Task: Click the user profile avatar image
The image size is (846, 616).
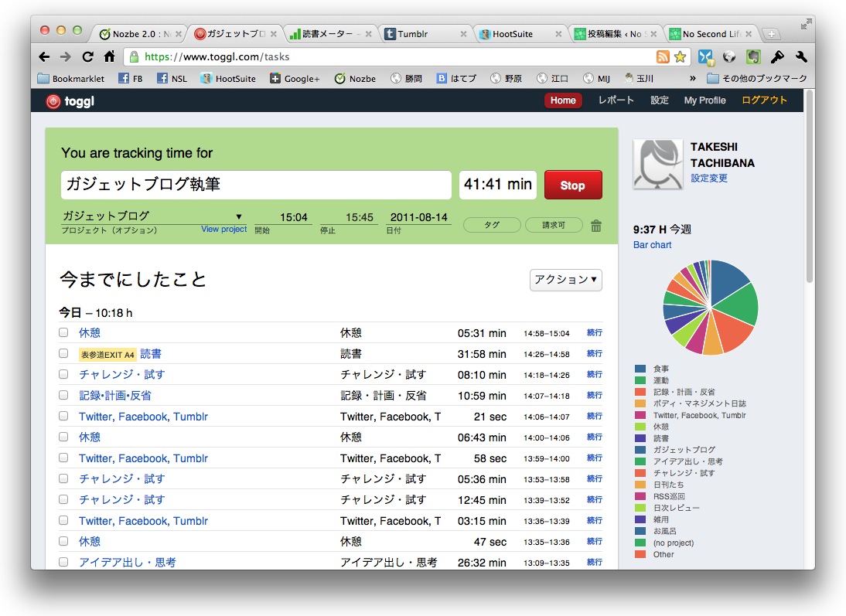Action: click(657, 164)
